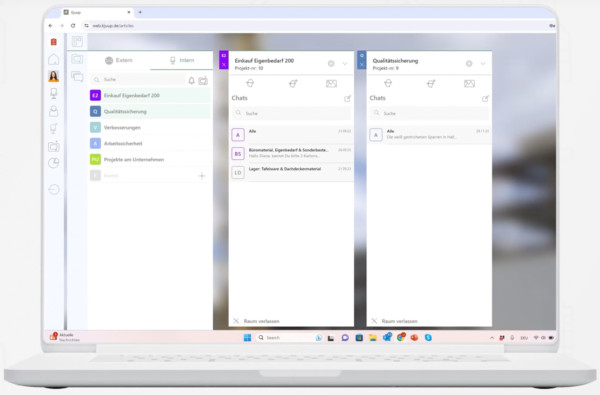Close the Einkauf Eigenbedarf 200 panel

(224, 65)
